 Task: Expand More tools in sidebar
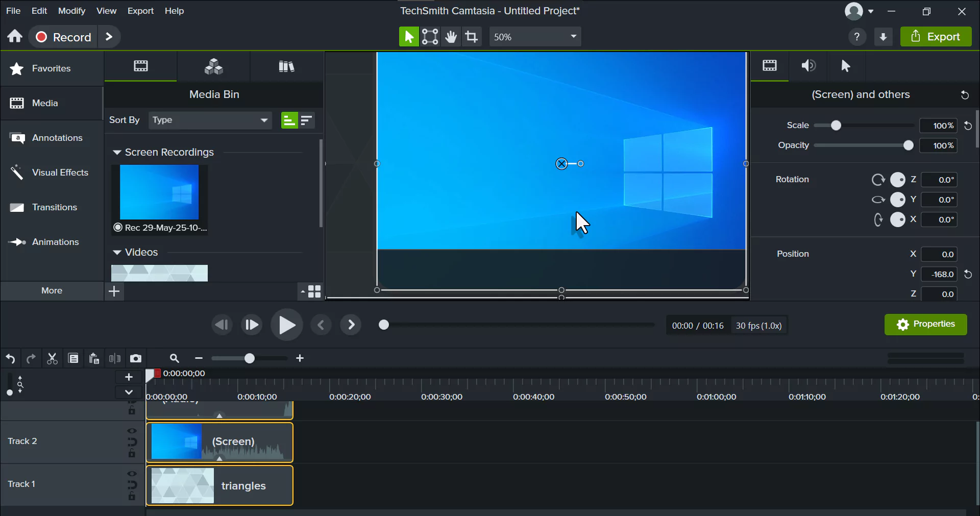coord(52,290)
